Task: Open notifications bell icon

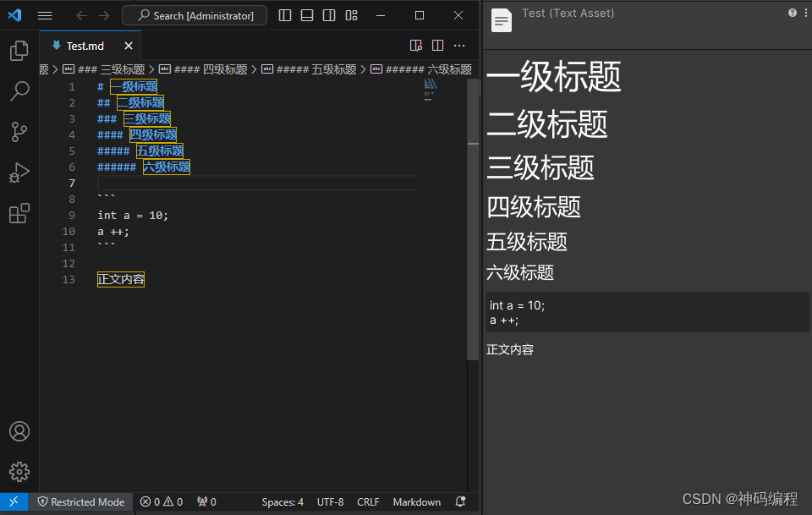Action: click(x=460, y=501)
